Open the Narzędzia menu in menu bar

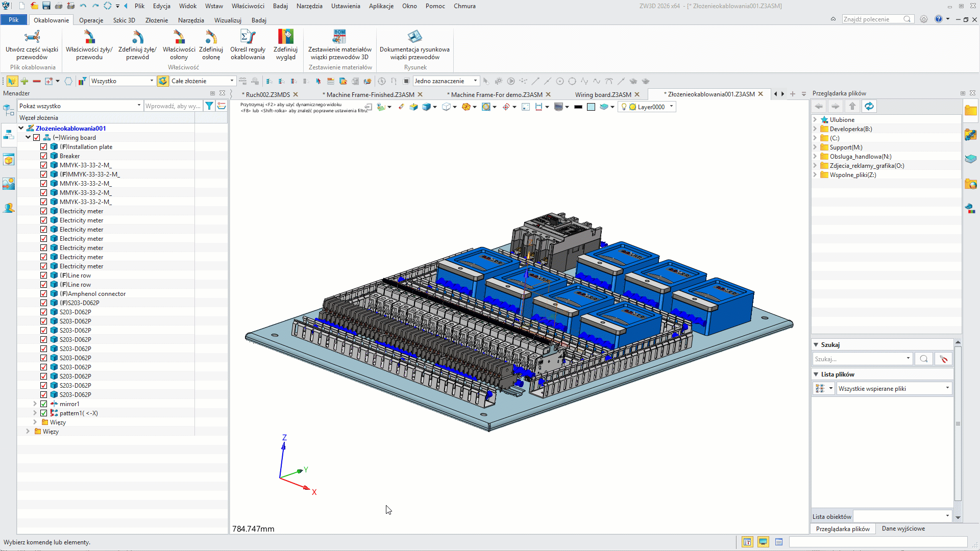(x=309, y=6)
